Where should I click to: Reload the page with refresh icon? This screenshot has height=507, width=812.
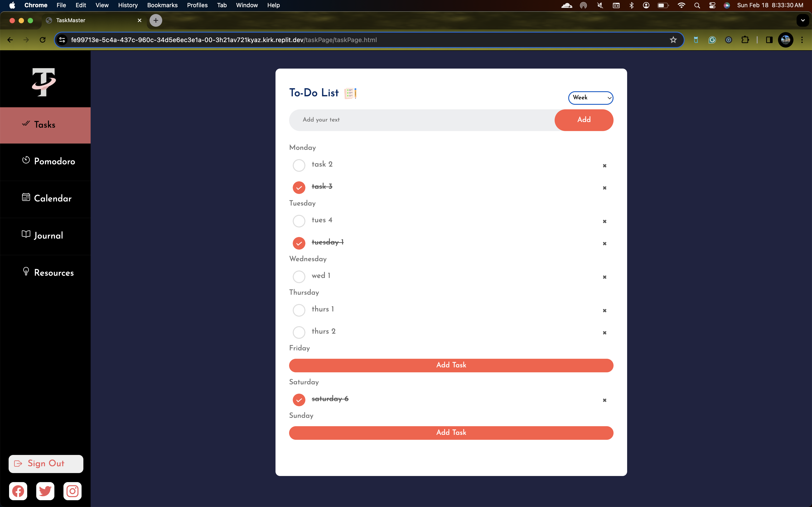point(43,40)
